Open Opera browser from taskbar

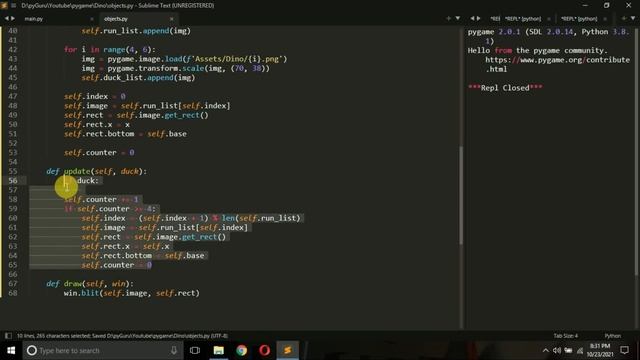tap(264, 350)
